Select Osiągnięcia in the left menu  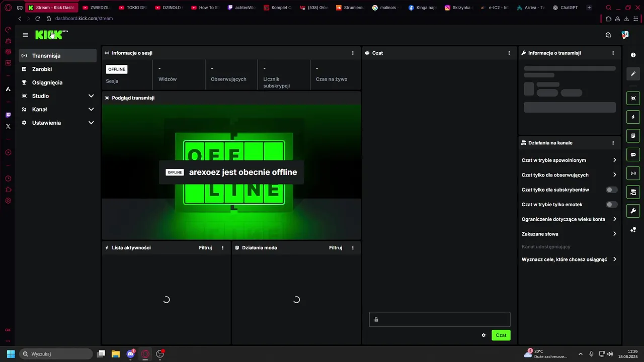point(58,82)
